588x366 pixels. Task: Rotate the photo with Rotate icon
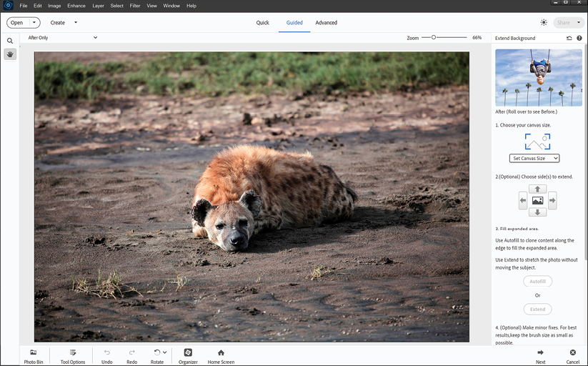point(157,352)
